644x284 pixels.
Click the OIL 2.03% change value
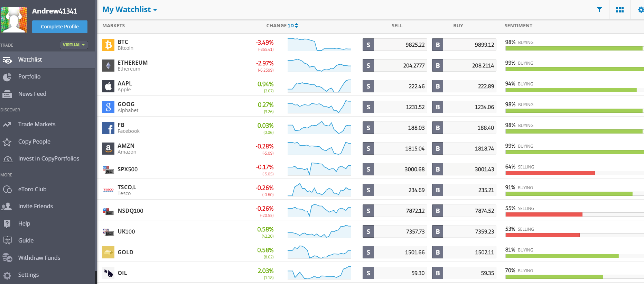point(265,271)
